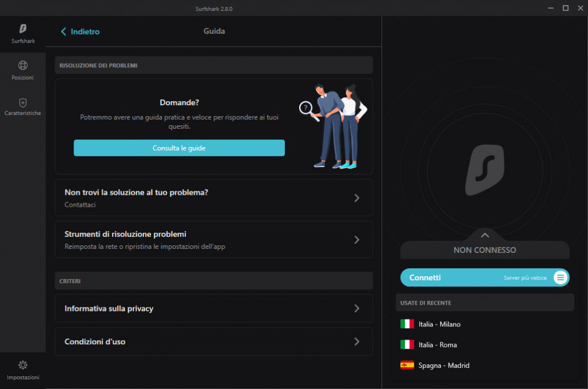Image resolution: width=588 pixels, height=389 pixels.
Task: Click Indietro link text
Action: (85, 32)
